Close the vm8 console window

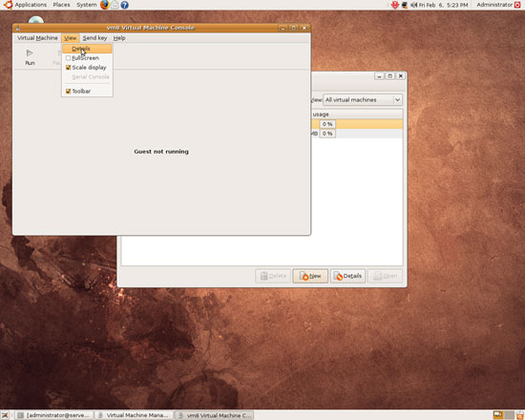[x=304, y=28]
